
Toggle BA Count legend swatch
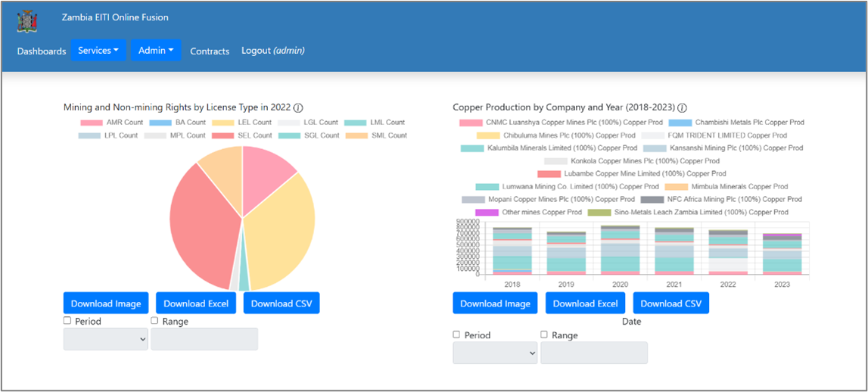[x=160, y=123]
